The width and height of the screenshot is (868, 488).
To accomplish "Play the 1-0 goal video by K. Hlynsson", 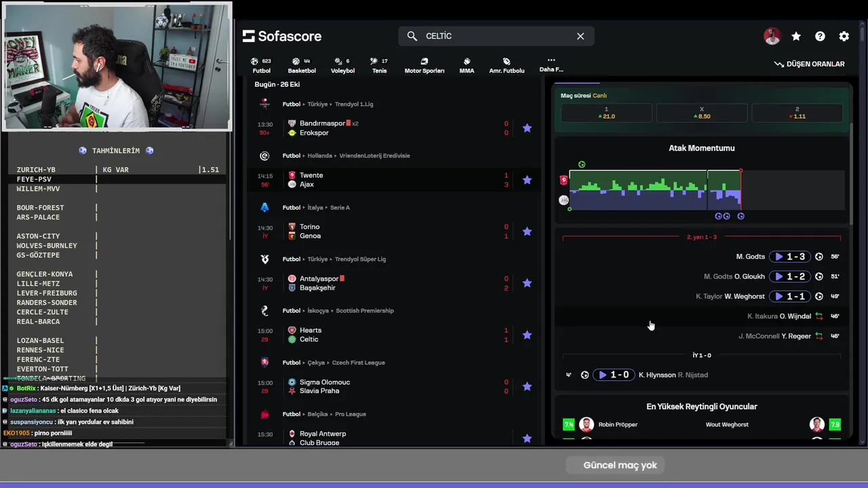I will click(x=614, y=375).
